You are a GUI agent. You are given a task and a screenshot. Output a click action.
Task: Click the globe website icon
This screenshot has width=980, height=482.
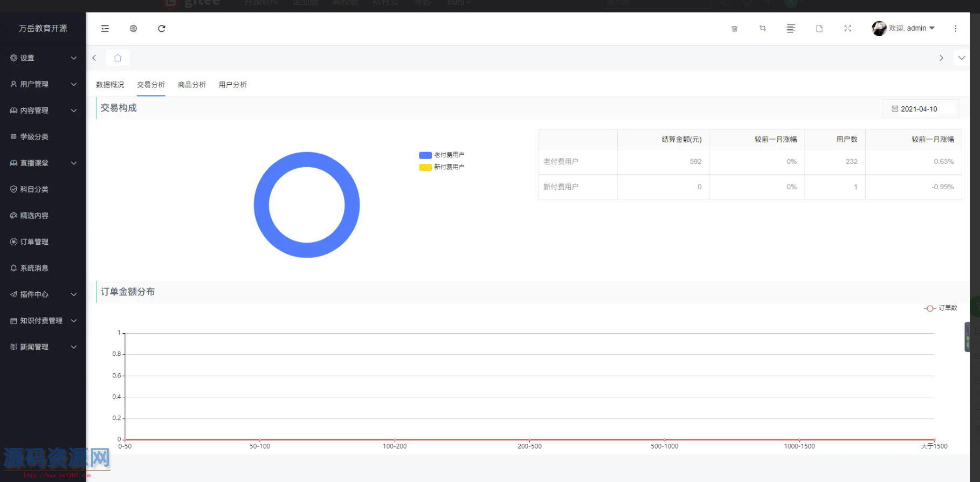tap(133, 29)
